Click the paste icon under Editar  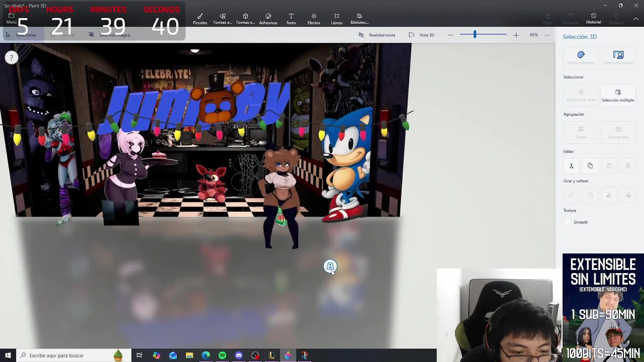[x=609, y=165]
